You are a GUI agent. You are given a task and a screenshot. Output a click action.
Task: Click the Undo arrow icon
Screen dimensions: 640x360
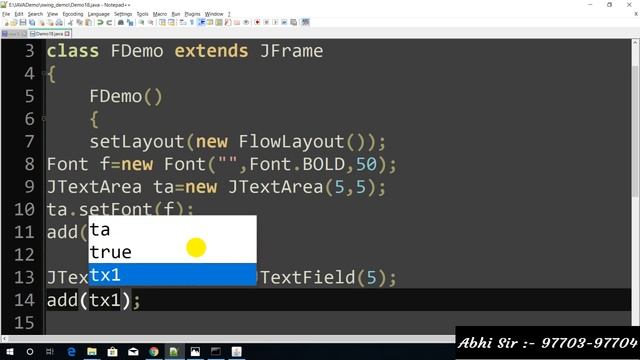click(x=100, y=22)
